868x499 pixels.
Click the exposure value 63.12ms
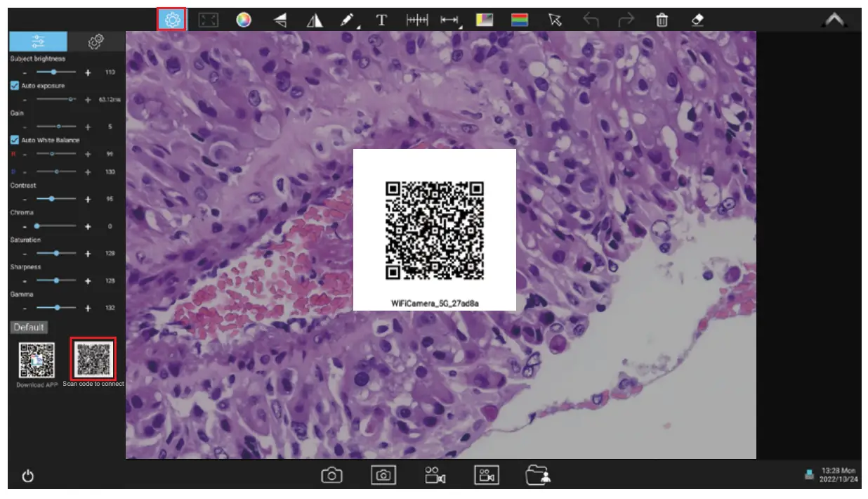coord(110,100)
